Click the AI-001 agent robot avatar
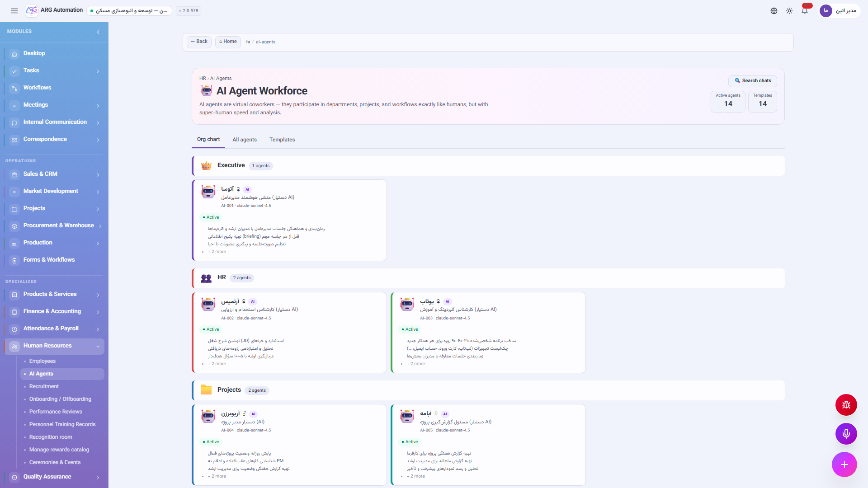This screenshot has width=868, height=488. pos(208,192)
